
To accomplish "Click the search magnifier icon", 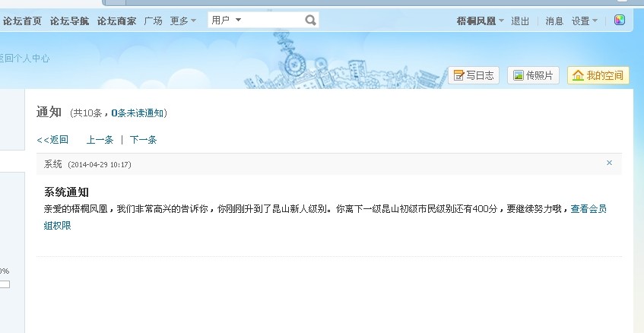I will [310, 20].
